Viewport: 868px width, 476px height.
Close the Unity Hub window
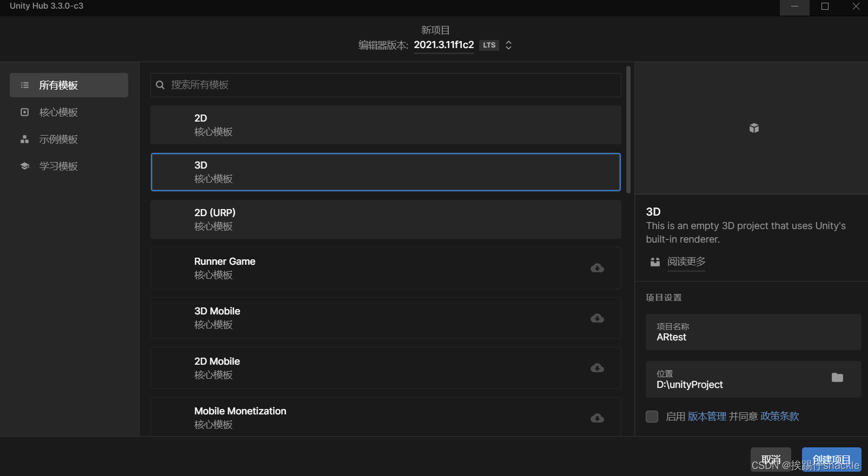click(x=856, y=8)
